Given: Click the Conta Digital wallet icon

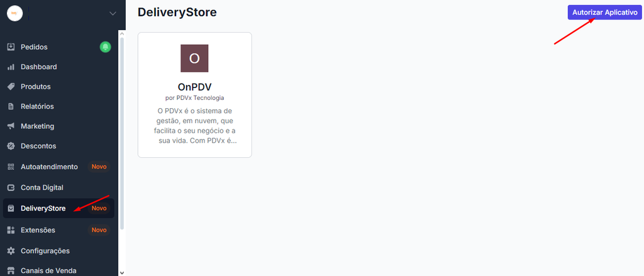Looking at the screenshot, I should tap(11, 187).
